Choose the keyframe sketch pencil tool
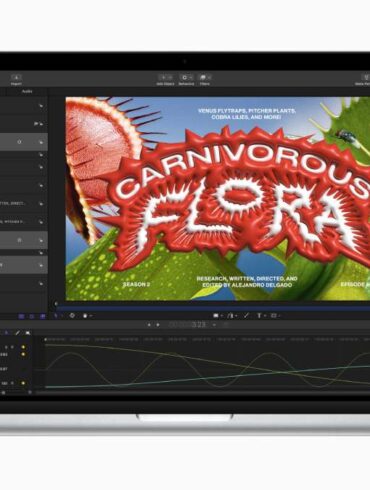Viewport: 370px width, 490px height. coord(17,333)
